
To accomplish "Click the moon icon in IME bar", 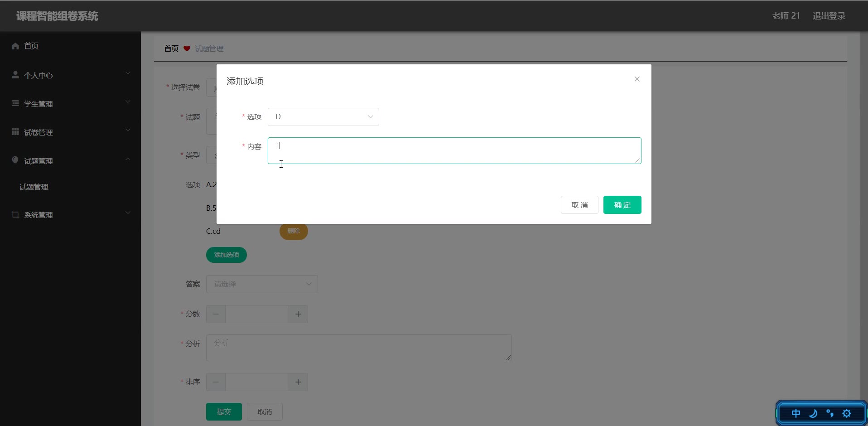I will (x=813, y=413).
